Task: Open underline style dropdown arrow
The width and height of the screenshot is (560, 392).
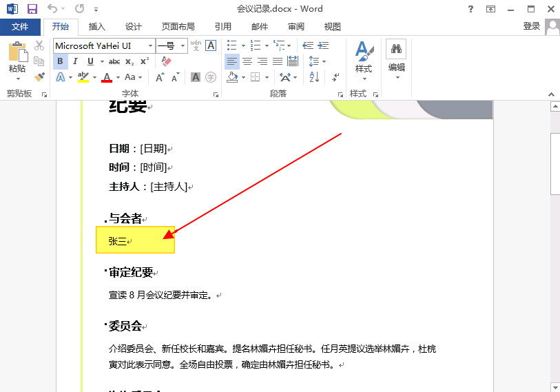Action: coord(102,62)
